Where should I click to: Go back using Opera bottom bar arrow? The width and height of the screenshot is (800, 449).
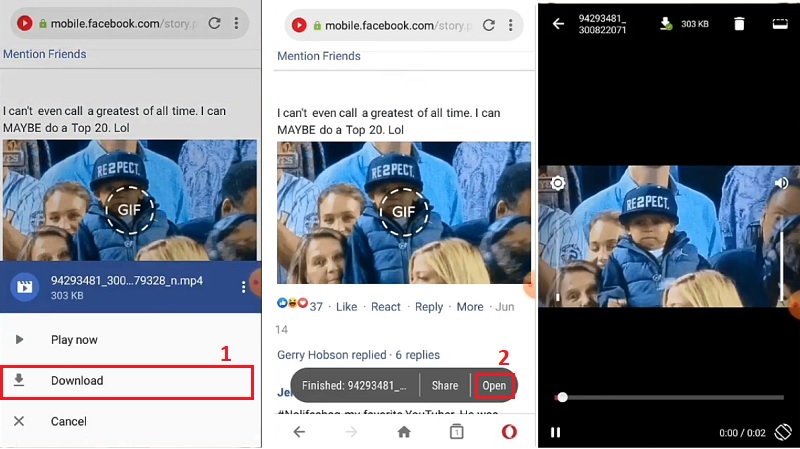[299, 432]
